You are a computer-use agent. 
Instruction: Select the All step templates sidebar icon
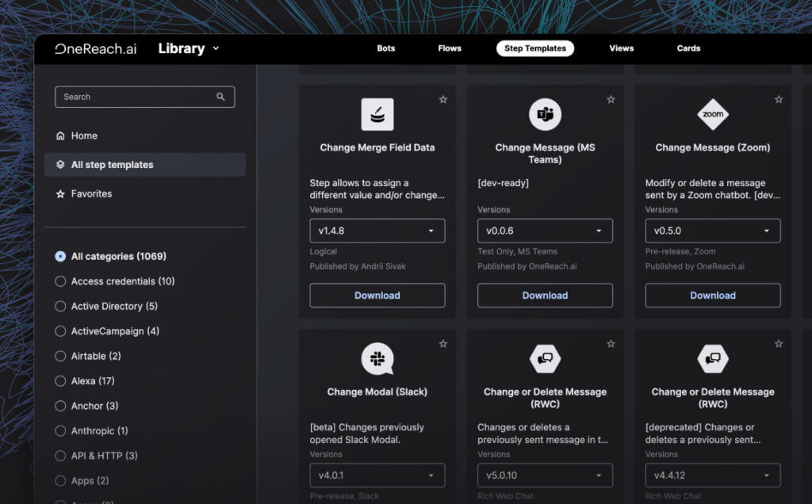click(62, 165)
